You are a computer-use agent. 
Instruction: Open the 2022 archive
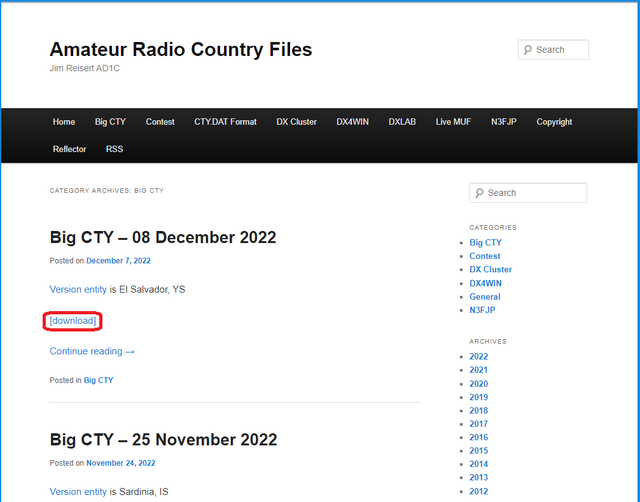(x=478, y=356)
